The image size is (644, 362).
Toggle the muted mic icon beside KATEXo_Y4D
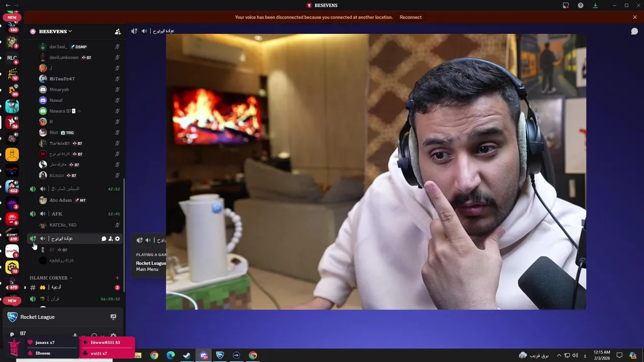click(x=117, y=225)
